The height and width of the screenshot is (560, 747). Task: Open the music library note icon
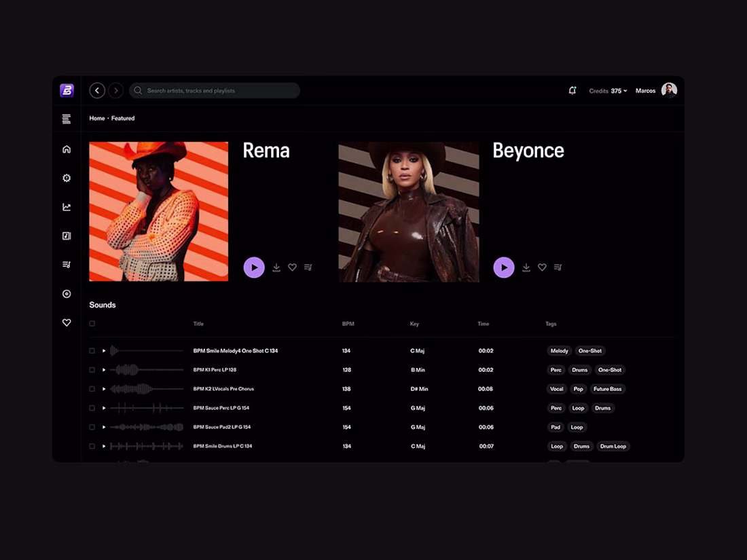[x=67, y=236]
